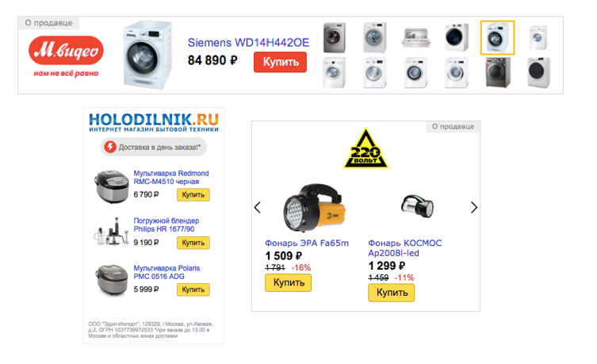
Task: Buy the Polaris PMC 0516 ADG multicooker
Action: 193,289
